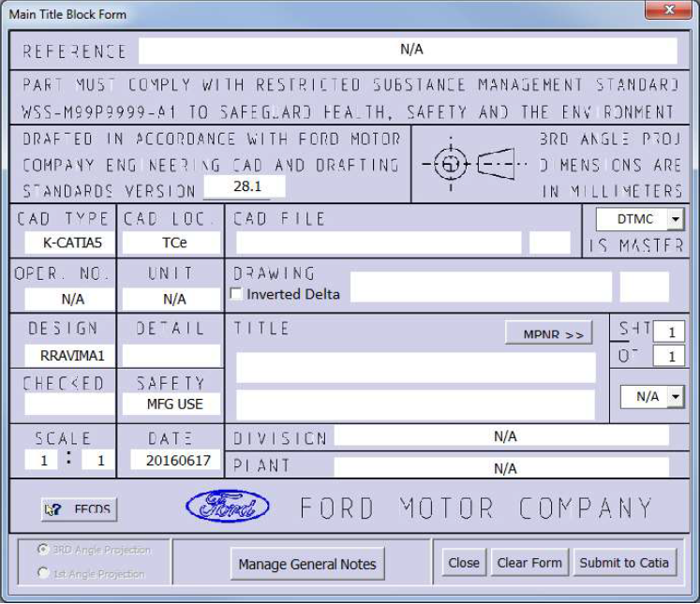Focus the empty DETAIL field
This screenshot has height=604, width=700.
(171, 356)
